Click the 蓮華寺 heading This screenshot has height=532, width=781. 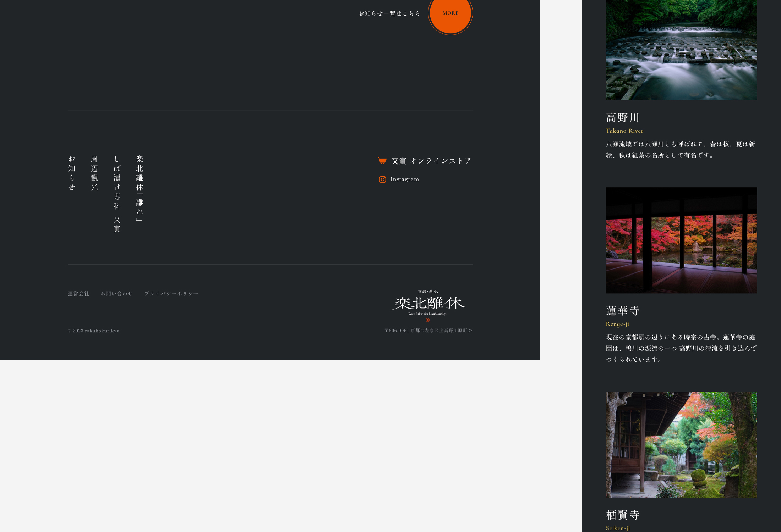coord(622,311)
